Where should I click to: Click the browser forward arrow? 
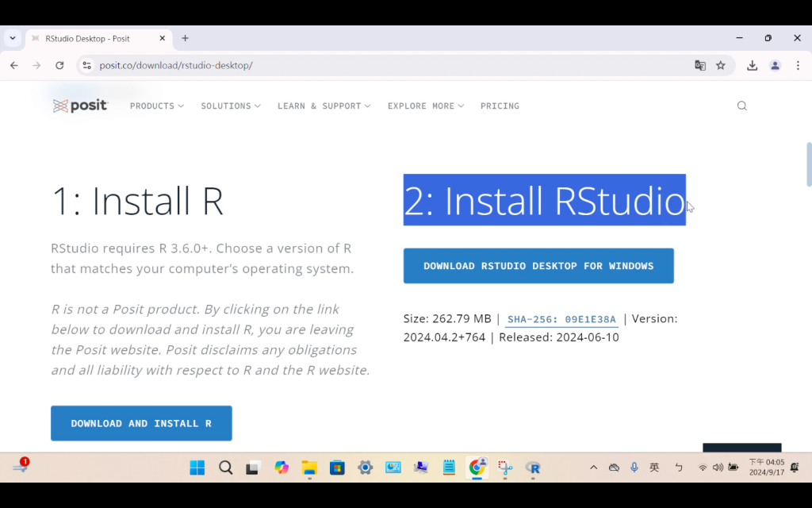tap(36, 65)
